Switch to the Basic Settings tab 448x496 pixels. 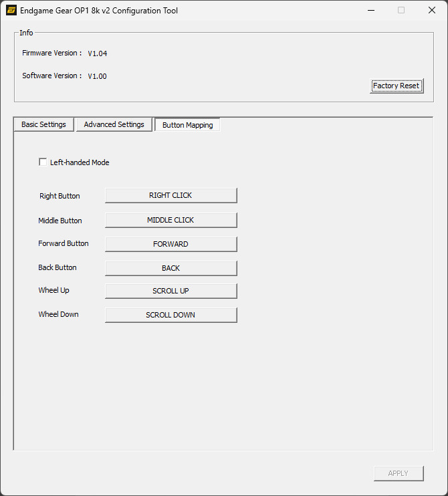(x=43, y=125)
